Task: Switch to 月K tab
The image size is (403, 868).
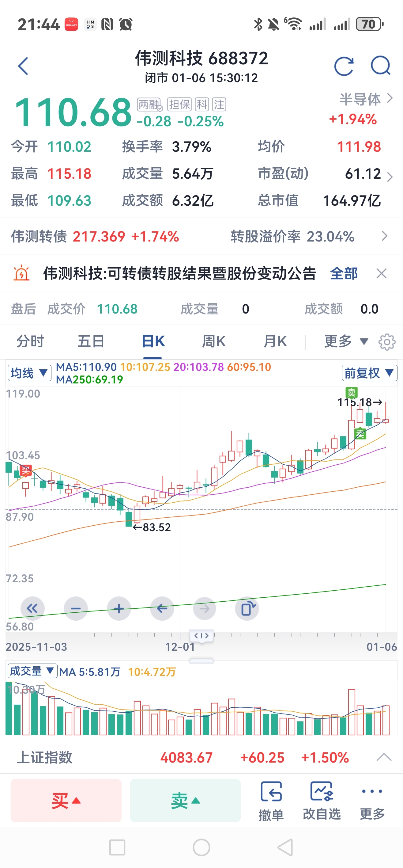Action: tap(275, 342)
